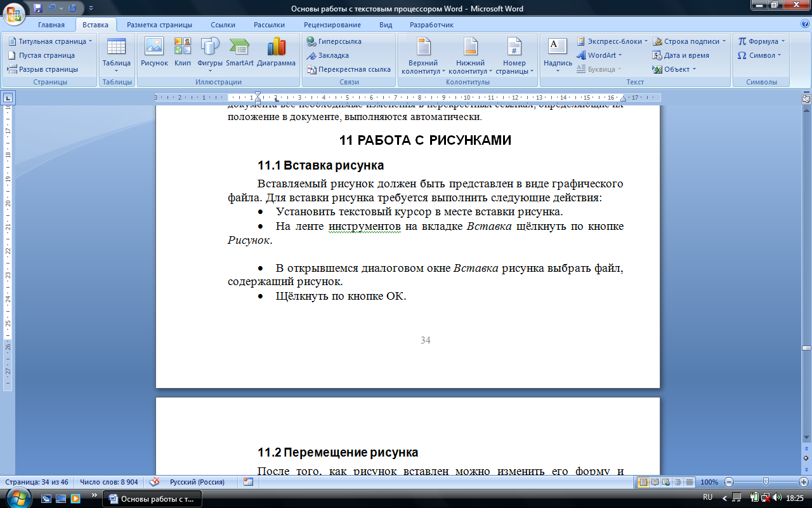
Task: Change language Русский (Россия)
Action: tap(197, 482)
